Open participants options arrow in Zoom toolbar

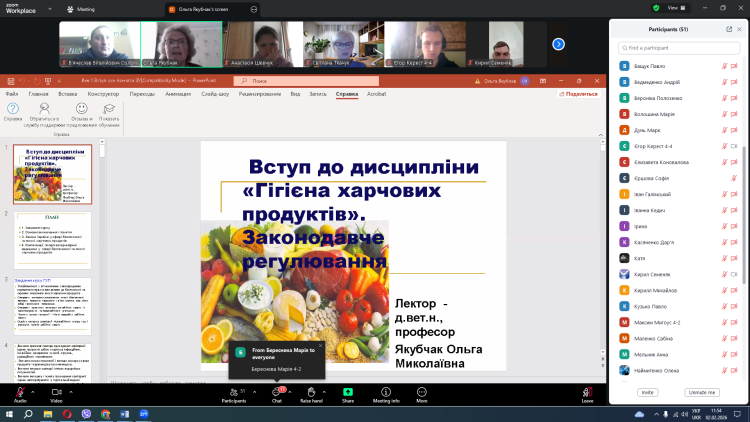(x=254, y=392)
